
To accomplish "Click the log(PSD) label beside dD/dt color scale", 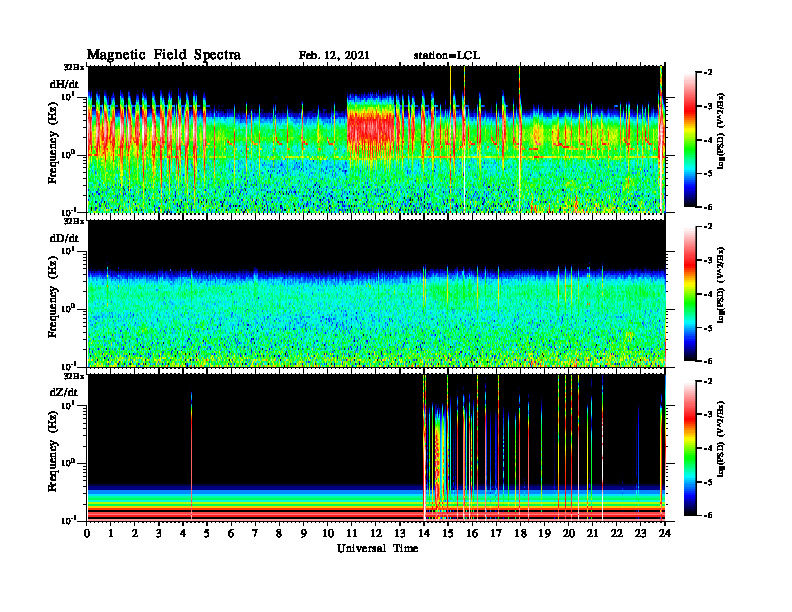I will (721, 285).
